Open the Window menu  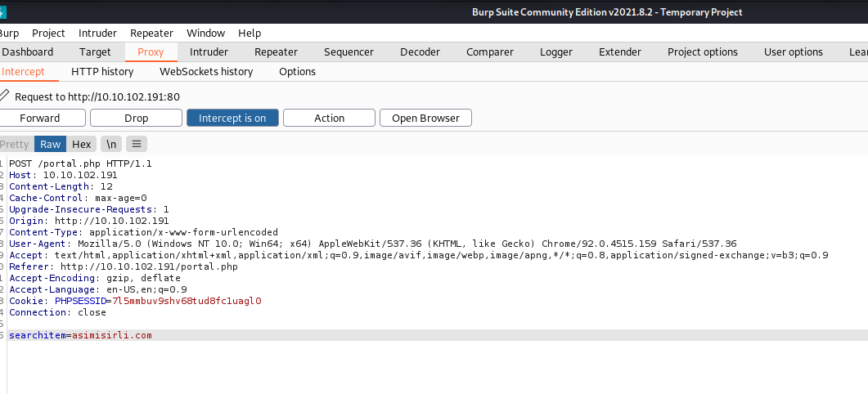click(x=206, y=34)
